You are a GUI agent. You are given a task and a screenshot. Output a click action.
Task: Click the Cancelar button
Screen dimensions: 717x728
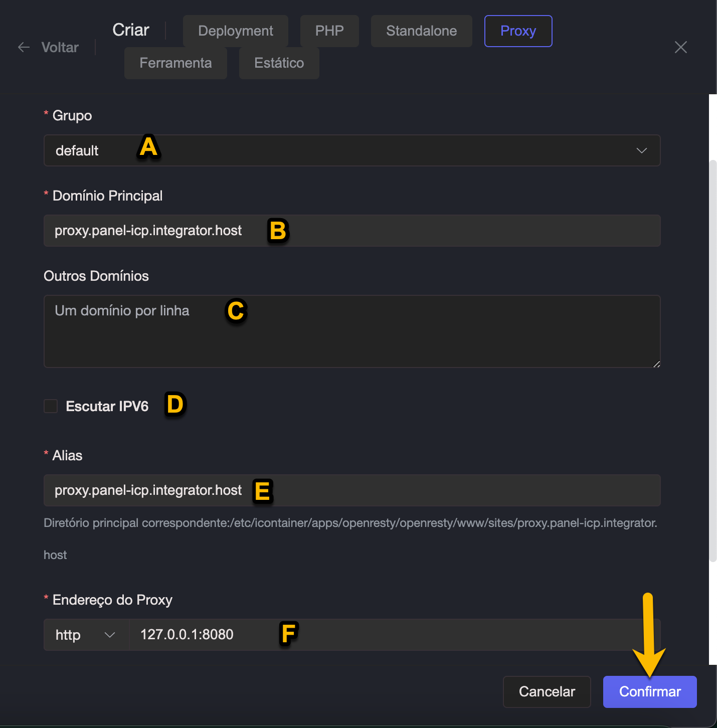click(x=547, y=692)
